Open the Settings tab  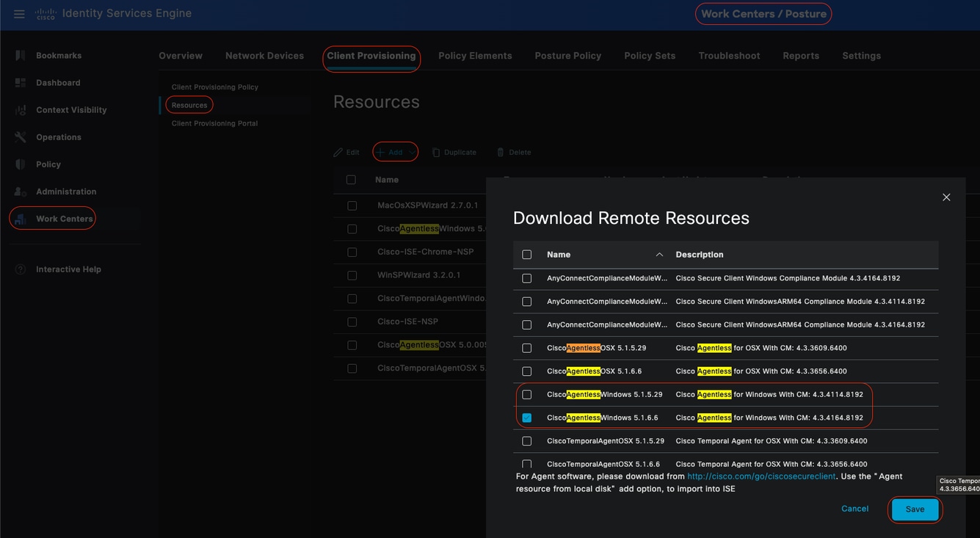[x=861, y=56]
